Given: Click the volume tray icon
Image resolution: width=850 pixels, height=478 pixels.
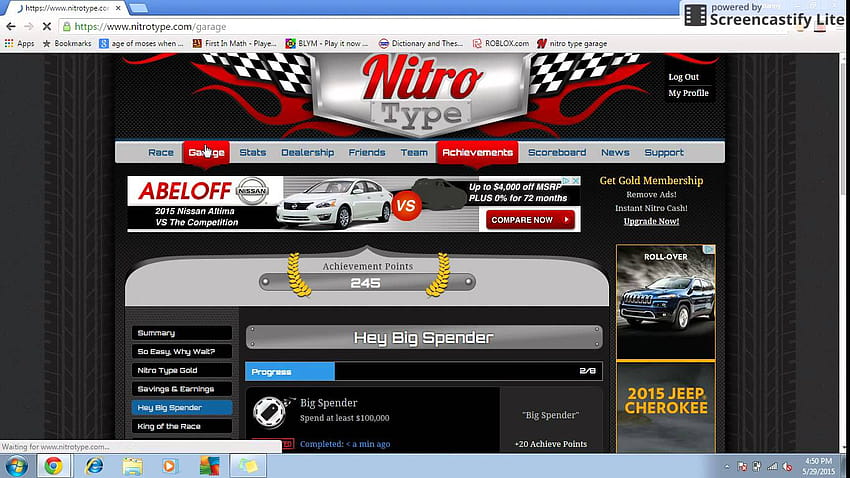Looking at the screenshot, I should point(788,466).
